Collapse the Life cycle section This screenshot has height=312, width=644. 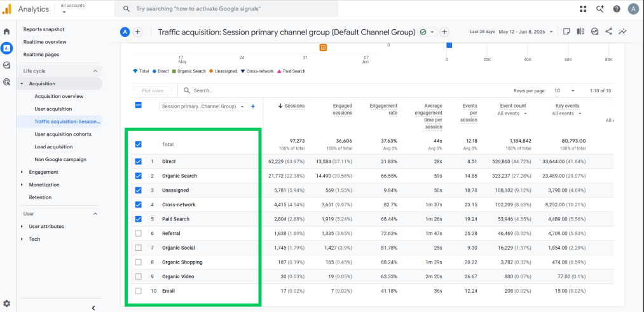click(x=95, y=71)
